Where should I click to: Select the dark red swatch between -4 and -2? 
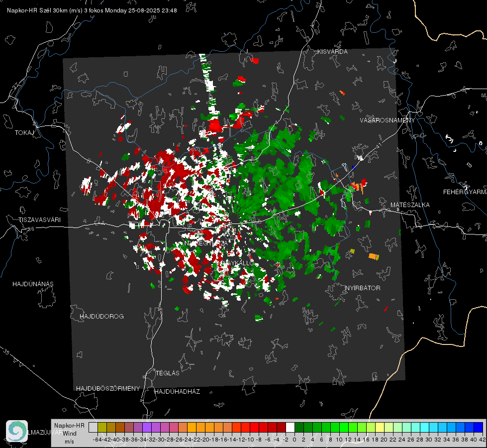pyautogui.click(x=281, y=427)
